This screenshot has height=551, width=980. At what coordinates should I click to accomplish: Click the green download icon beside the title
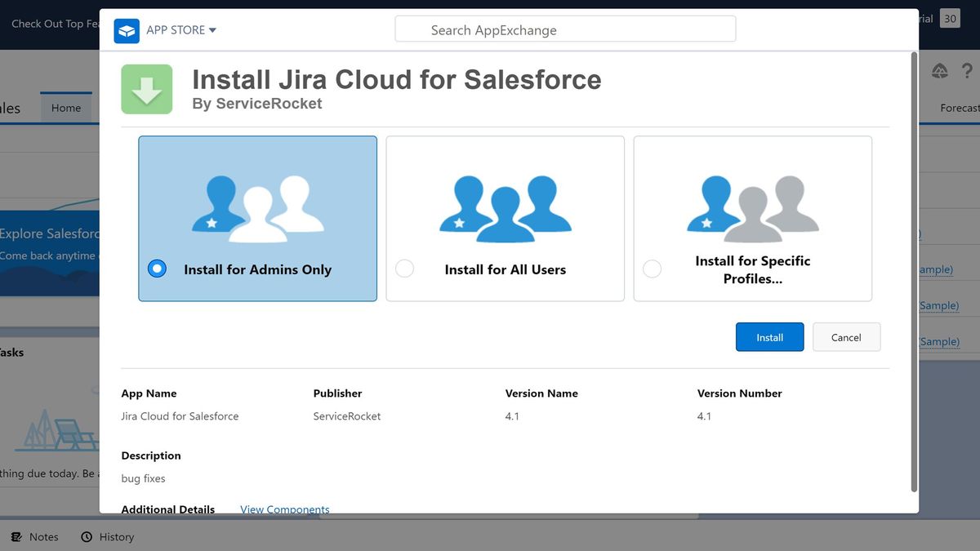(146, 90)
